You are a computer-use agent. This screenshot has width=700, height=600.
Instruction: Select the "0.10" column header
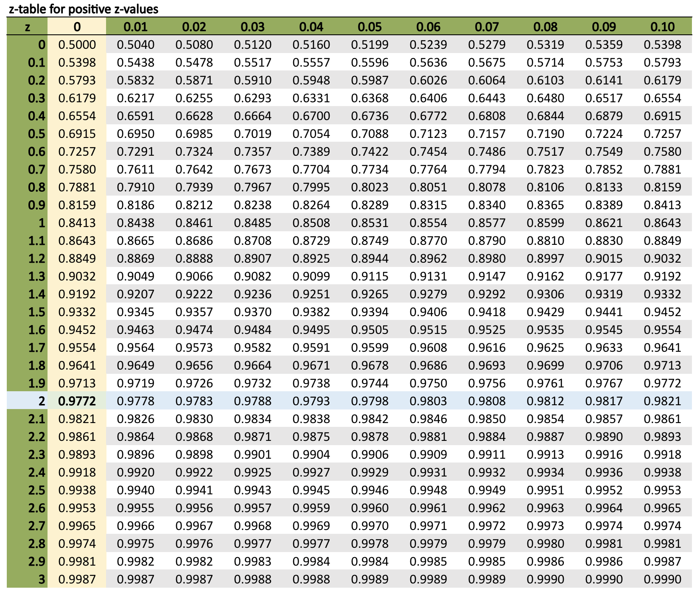pos(662,27)
